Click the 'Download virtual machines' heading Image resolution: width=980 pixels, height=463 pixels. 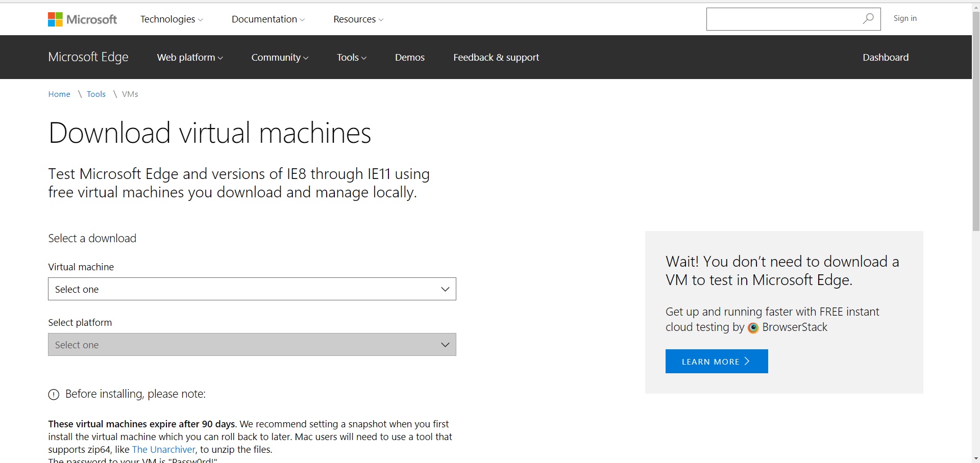pyautogui.click(x=210, y=133)
